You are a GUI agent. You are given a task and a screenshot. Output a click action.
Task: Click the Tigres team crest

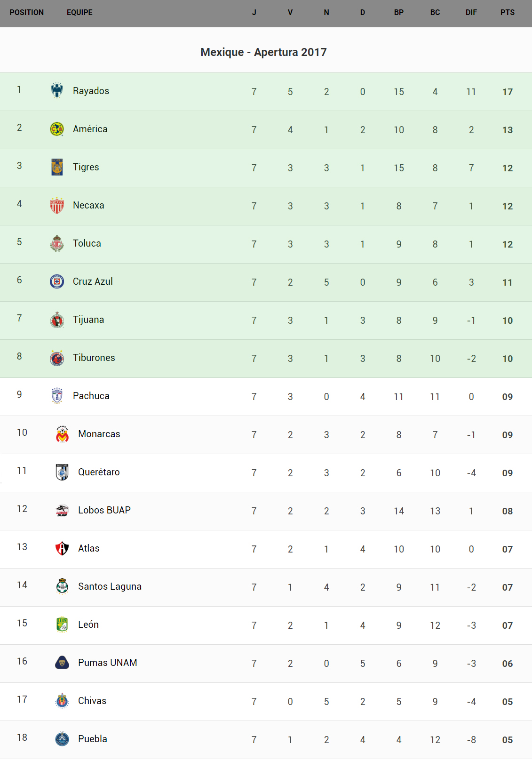57,167
